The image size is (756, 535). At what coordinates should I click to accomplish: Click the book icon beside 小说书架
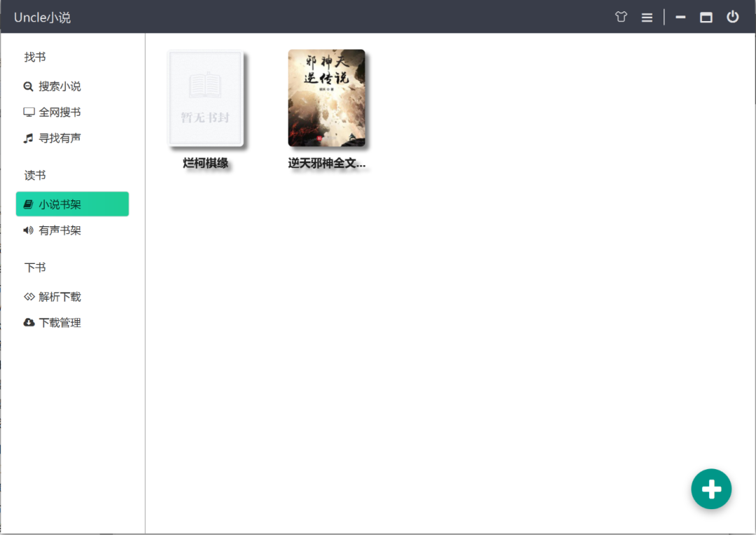[29, 204]
